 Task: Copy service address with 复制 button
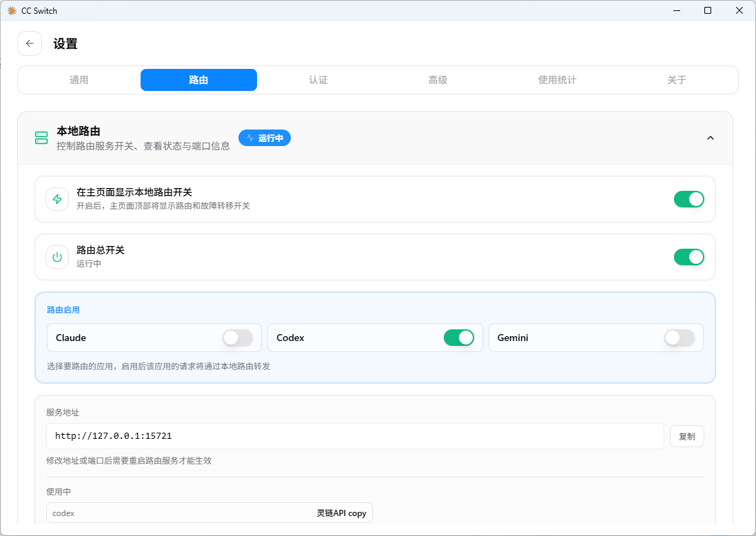tap(687, 436)
